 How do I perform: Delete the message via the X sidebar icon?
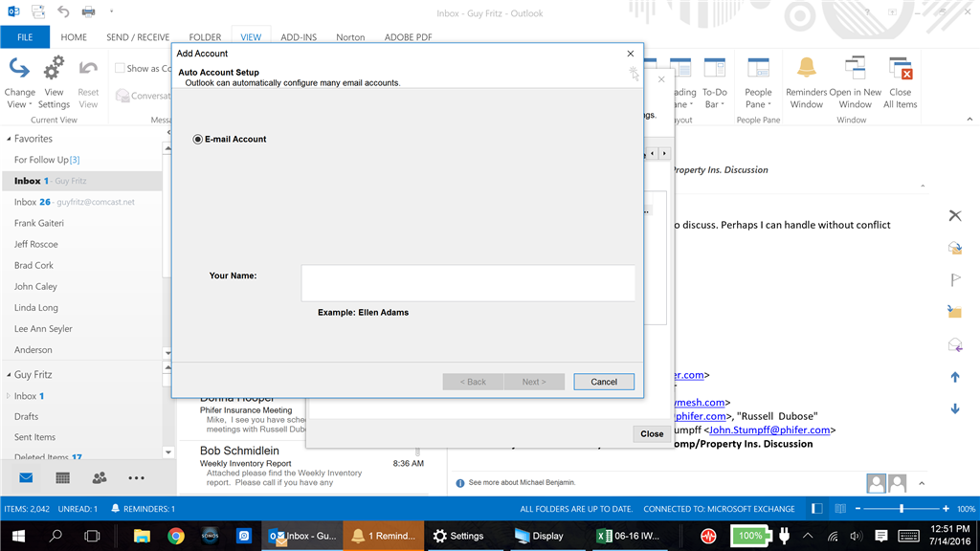[x=954, y=215]
